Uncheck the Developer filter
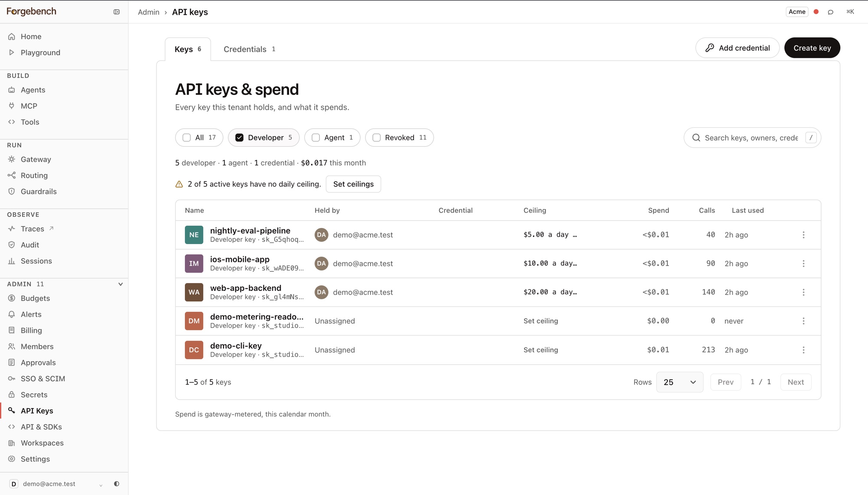Image resolution: width=868 pixels, height=495 pixels. tap(263, 138)
